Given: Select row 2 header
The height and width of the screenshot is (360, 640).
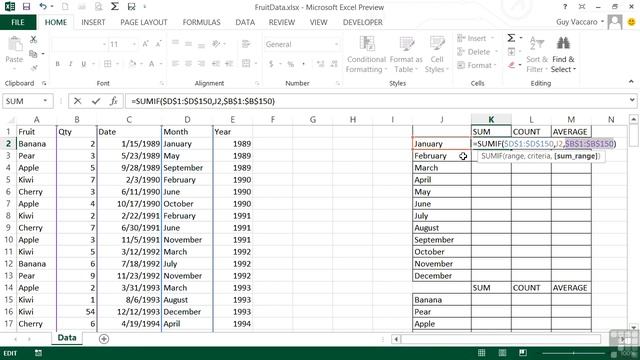Looking at the screenshot, I should pyautogui.click(x=8, y=144).
